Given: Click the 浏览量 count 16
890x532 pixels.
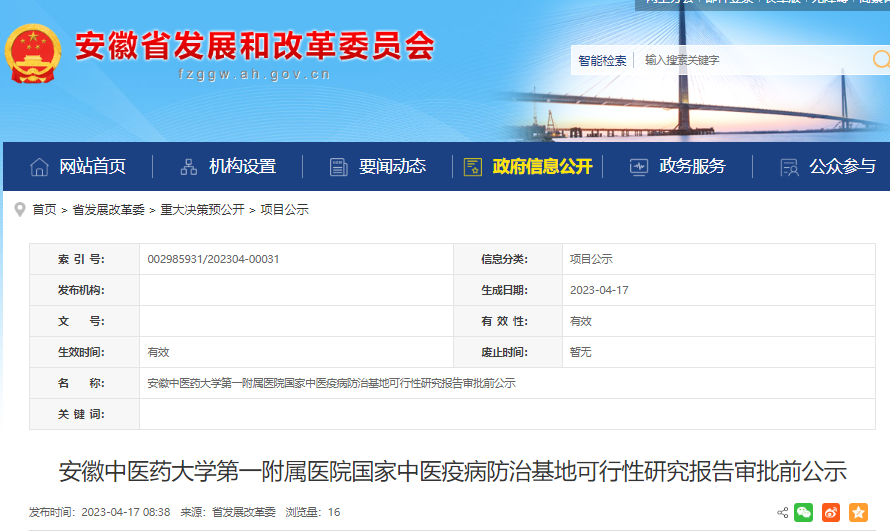Looking at the screenshot, I should (334, 512).
